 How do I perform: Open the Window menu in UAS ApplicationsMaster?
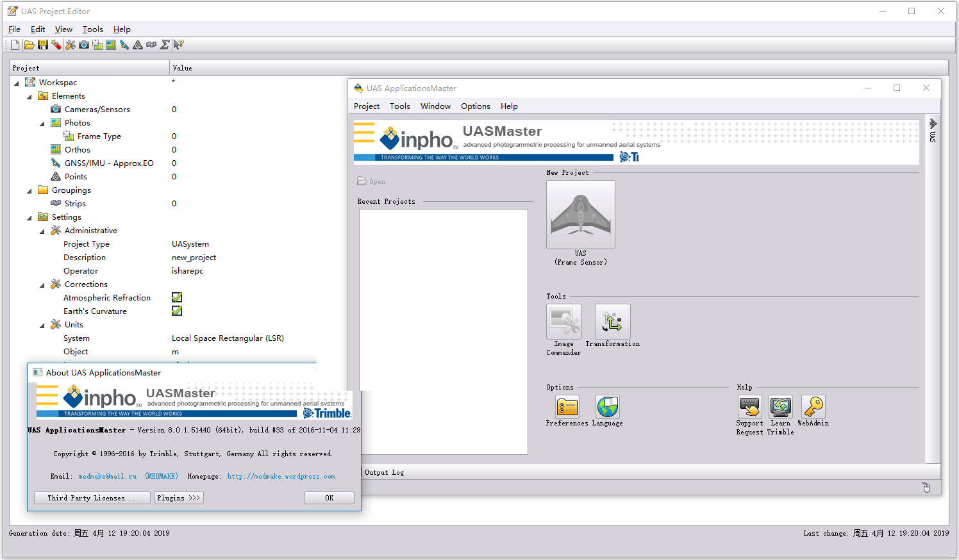click(x=435, y=106)
